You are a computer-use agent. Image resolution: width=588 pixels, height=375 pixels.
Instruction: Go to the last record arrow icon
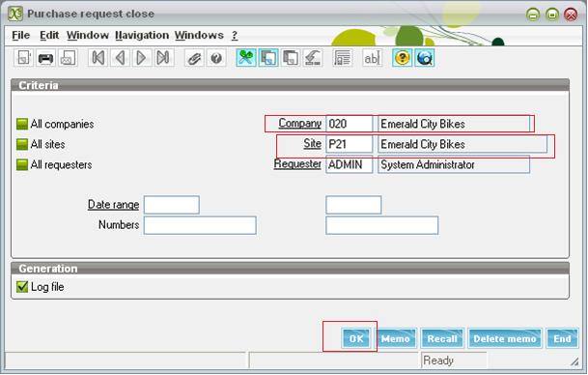(163, 58)
